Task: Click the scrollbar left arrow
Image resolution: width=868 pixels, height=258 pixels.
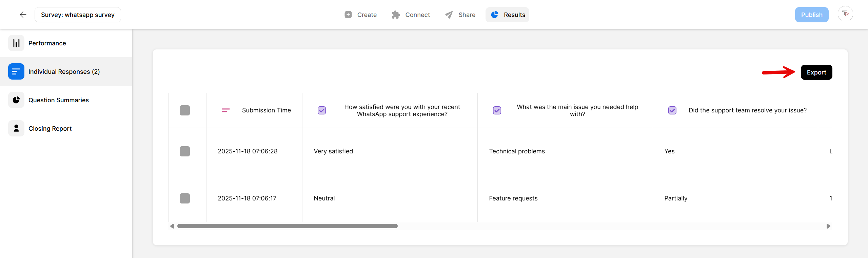Action: 172,226
